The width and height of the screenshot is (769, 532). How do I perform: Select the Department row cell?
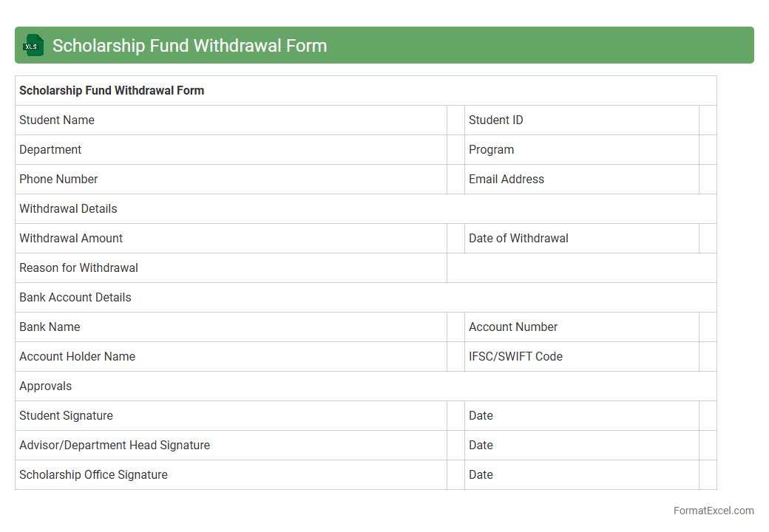(231, 150)
